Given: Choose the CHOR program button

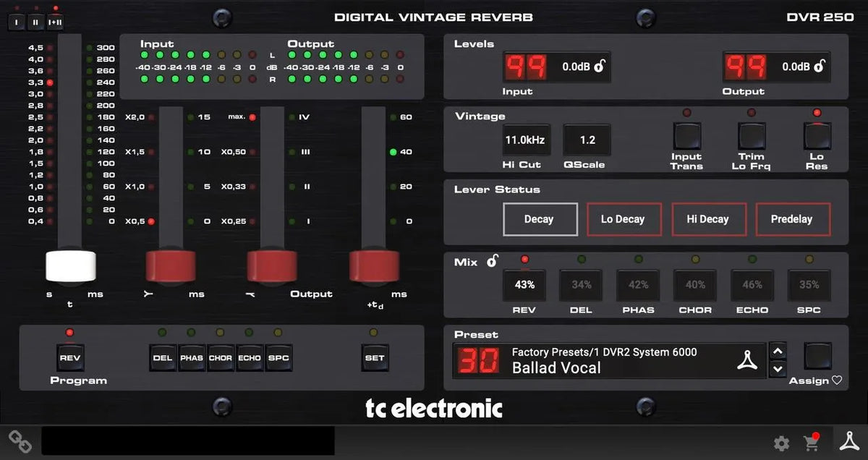Looking at the screenshot, I should click(221, 357).
